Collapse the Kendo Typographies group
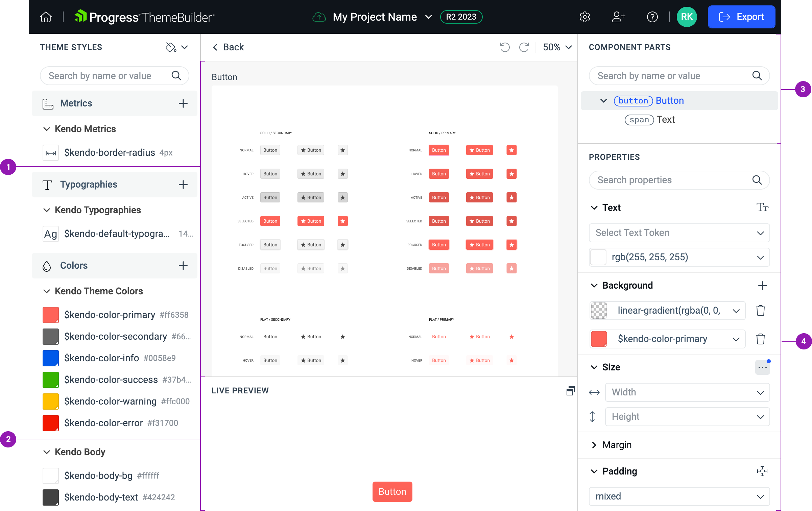 coord(47,210)
